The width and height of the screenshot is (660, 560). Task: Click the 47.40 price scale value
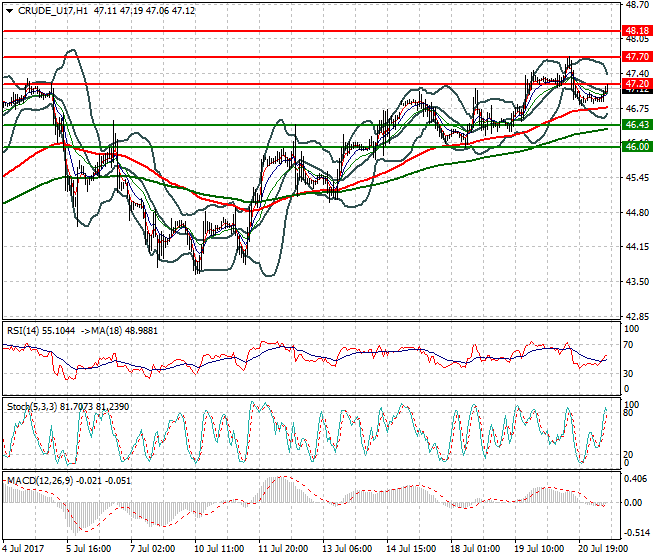click(x=637, y=74)
